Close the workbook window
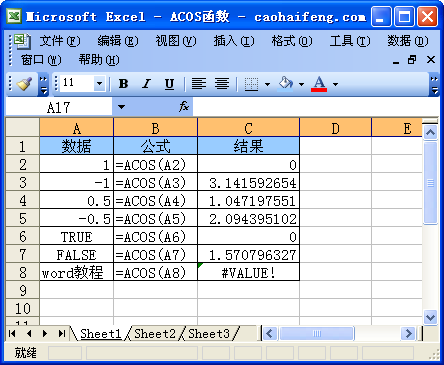The image size is (444, 365). [431, 60]
